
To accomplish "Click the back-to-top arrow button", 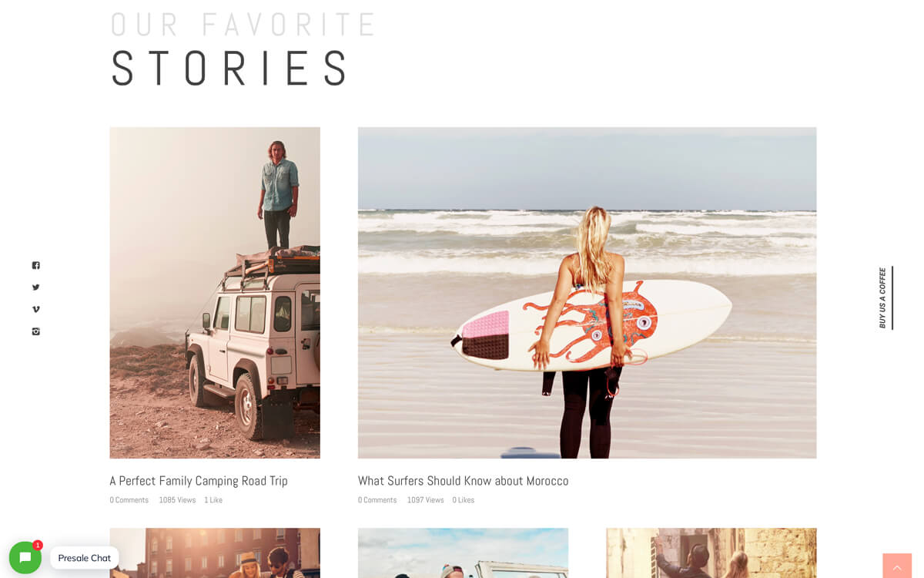I will (x=897, y=566).
